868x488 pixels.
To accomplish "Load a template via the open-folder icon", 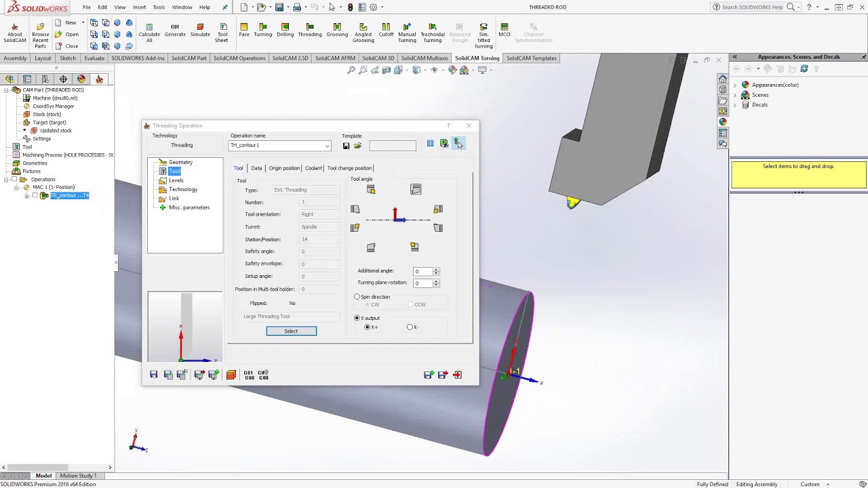I will [x=358, y=145].
